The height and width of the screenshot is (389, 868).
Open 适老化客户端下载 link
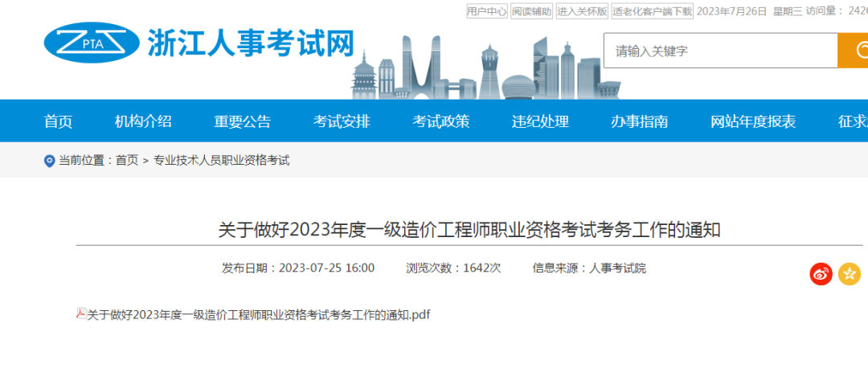pos(652,11)
